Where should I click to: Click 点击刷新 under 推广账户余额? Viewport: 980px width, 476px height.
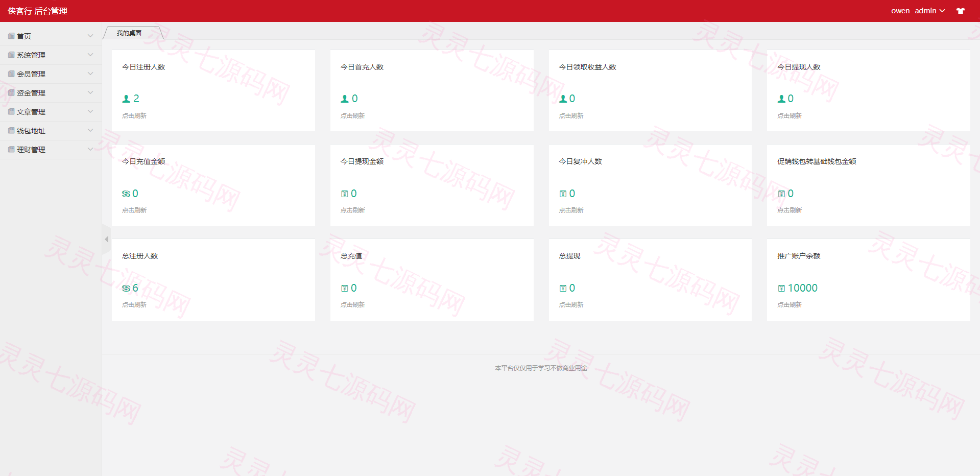(790, 305)
